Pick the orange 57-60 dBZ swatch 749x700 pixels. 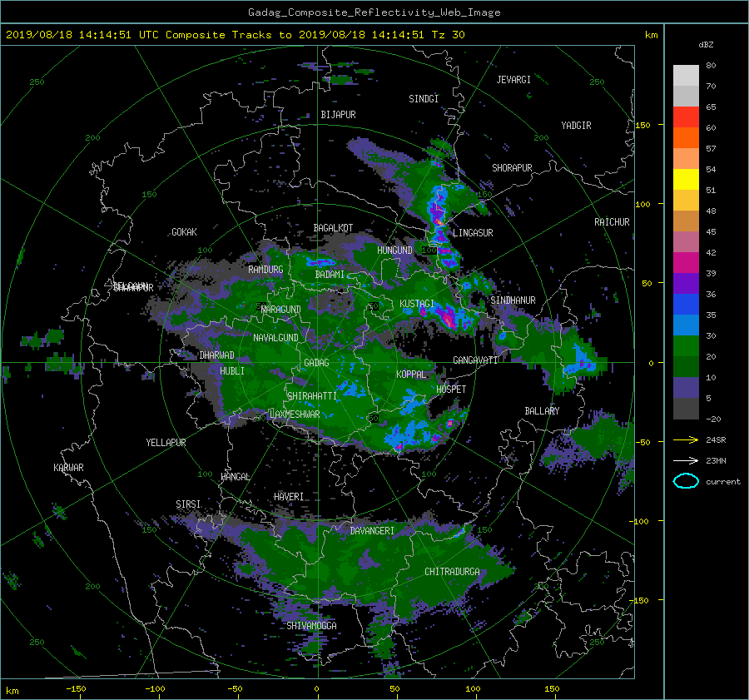pyautogui.click(x=686, y=137)
